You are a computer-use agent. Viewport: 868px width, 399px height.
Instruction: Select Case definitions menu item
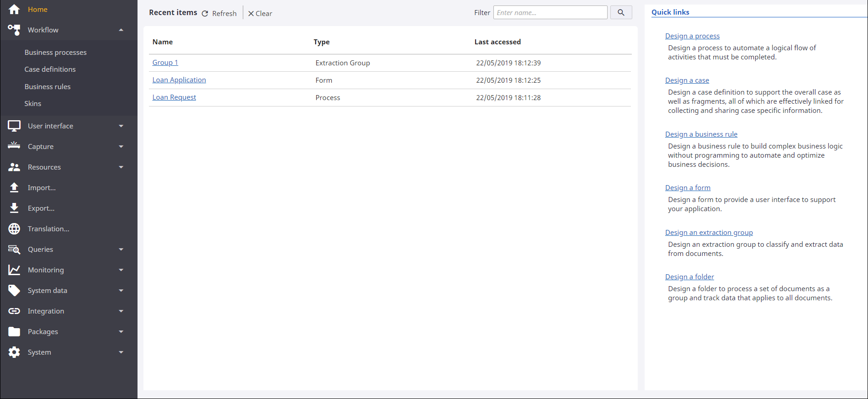pyautogui.click(x=50, y=69)
